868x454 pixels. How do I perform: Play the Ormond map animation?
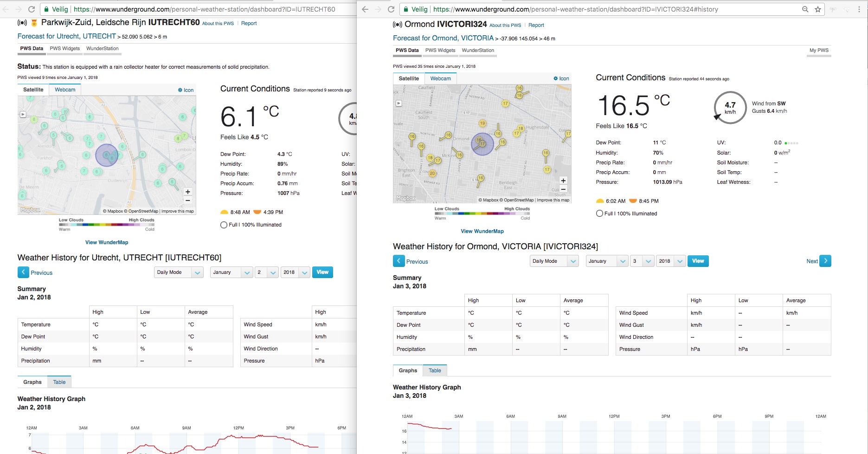click(399, 103)
